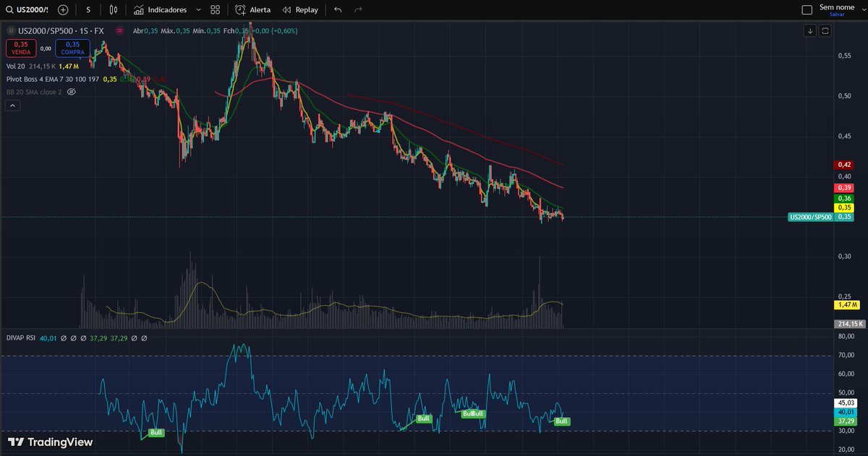Click the spread value 0,00 between buttons
Image resolution: width=868 pixels, height=456 pixels.
pyautogui.click(x=46, y=48)
